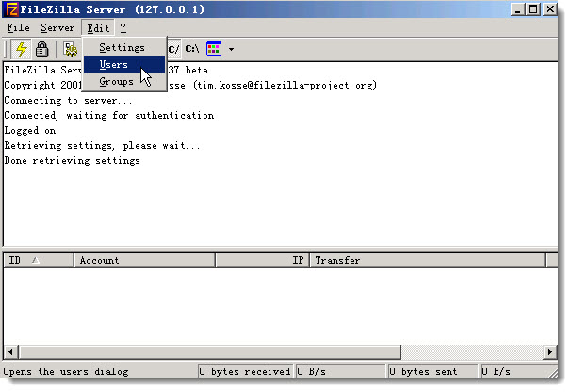Toggle the C:\ path display icon

tap(192, 49)
